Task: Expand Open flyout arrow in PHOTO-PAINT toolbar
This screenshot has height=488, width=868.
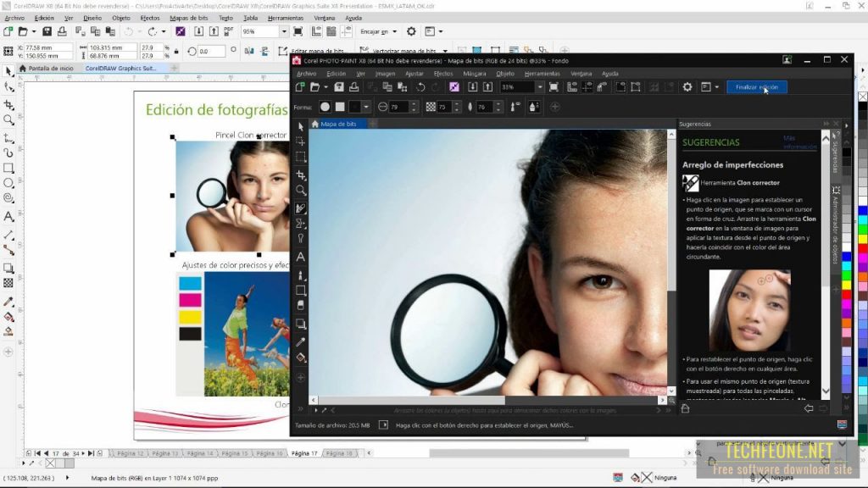Action: 325,87
